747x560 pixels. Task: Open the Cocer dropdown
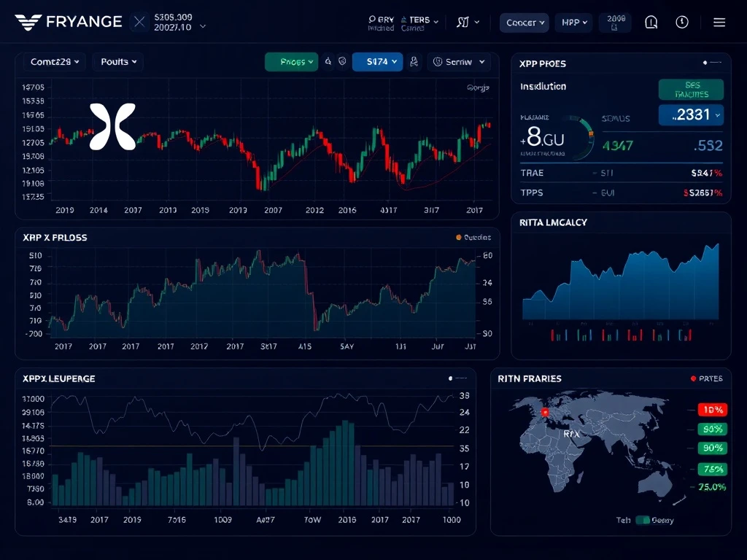[x=525, y=23]
